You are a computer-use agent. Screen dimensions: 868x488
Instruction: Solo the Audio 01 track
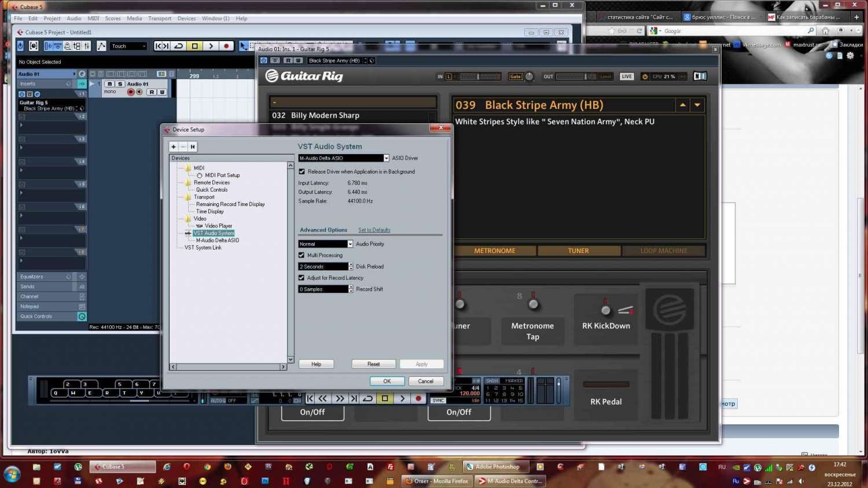[x=120, y=84]
